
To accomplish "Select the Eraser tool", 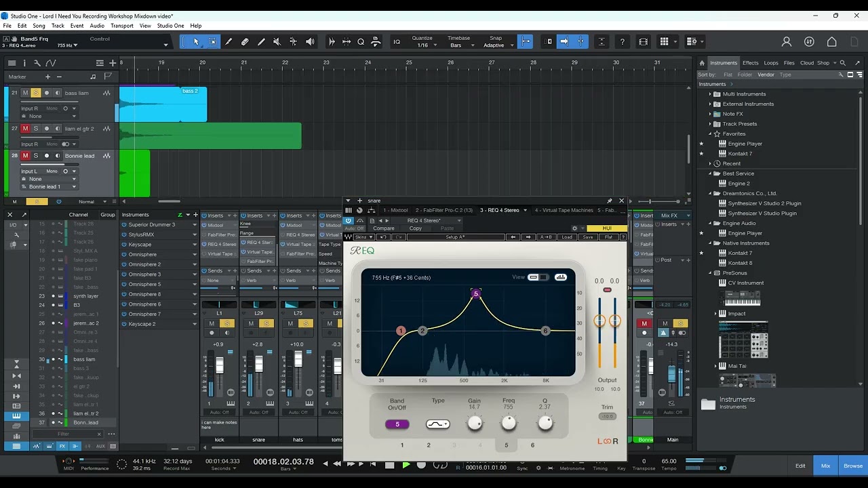I will click(245, 42).
